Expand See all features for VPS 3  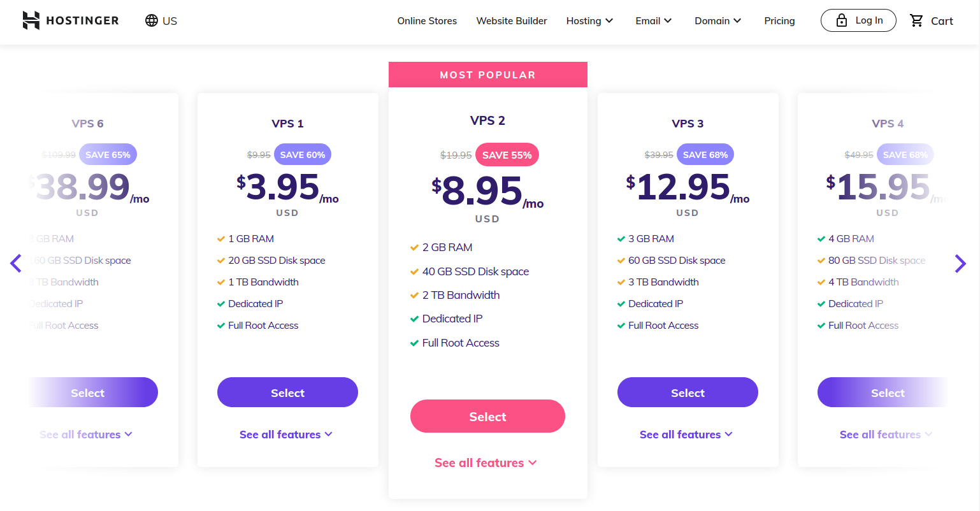tap(686, 435)
